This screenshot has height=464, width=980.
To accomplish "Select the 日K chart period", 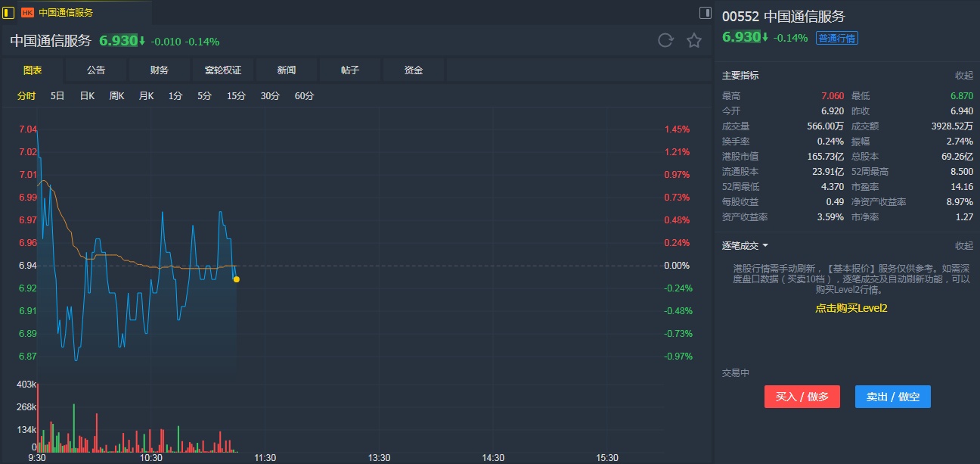I will pos(87,96).
